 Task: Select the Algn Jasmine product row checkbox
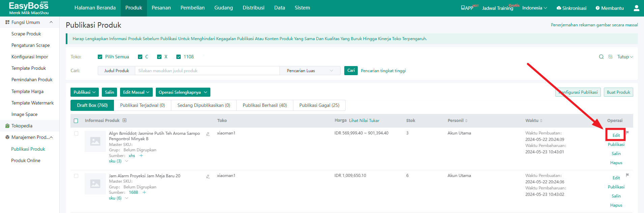(x=76, y=133)
